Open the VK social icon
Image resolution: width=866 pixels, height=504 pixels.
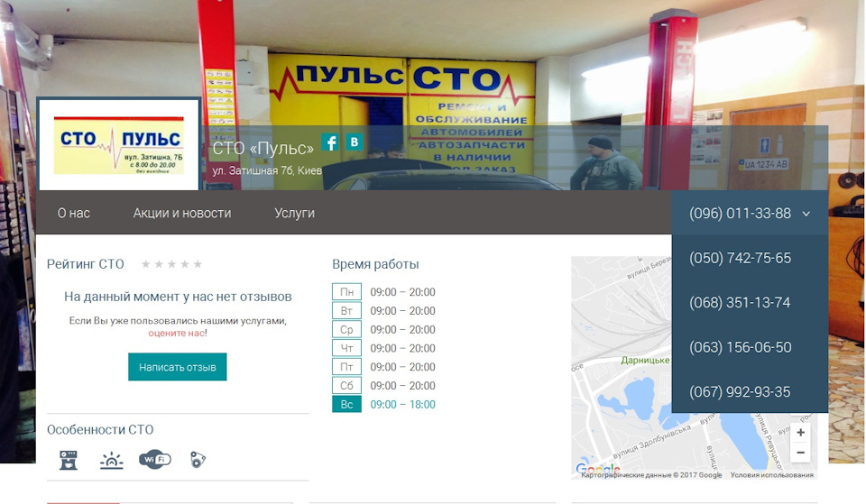tap(354, 142)
